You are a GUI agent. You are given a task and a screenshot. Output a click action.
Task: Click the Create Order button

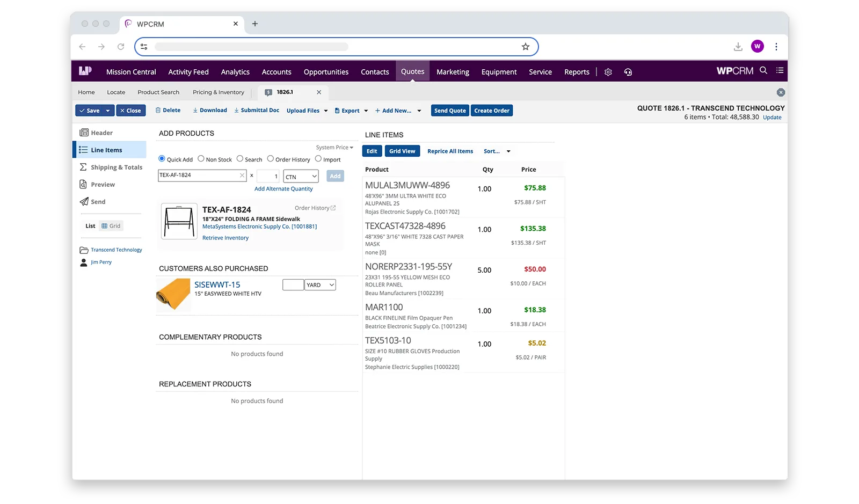(x=492, y=111)
